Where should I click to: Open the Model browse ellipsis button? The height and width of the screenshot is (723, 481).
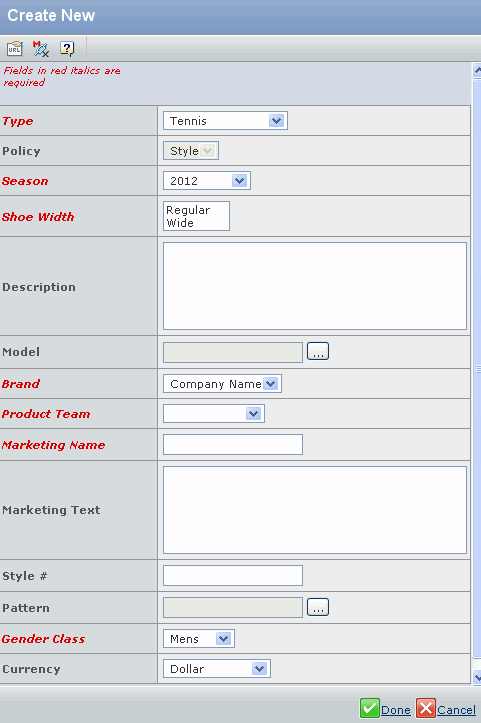pyautogui.click(x=318, y=351)
